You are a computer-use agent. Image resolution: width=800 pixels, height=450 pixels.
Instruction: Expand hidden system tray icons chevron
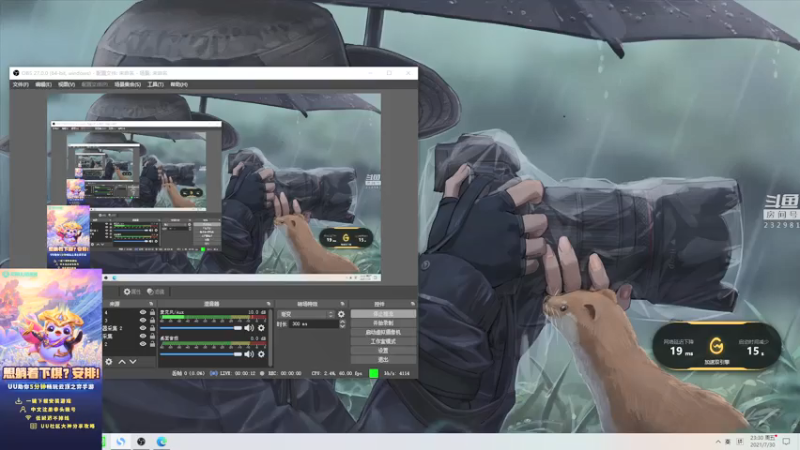click(x=718, y=441)
